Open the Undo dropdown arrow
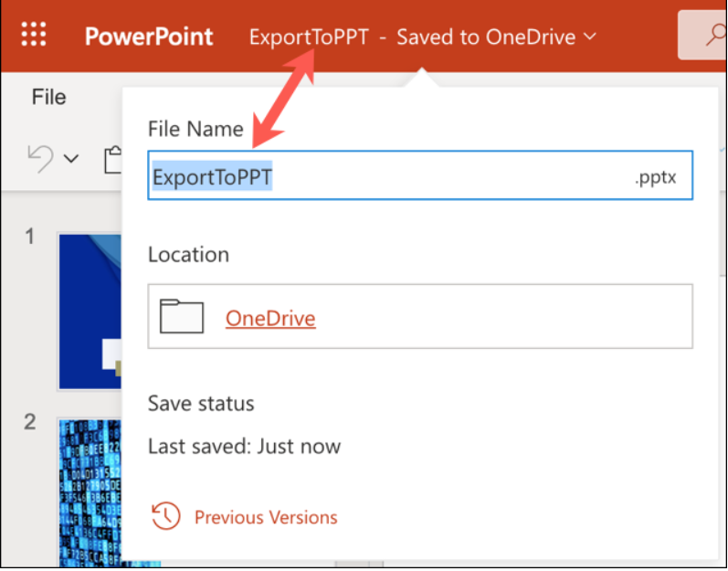This screenshot has width=728, height=571. [71, 160]
